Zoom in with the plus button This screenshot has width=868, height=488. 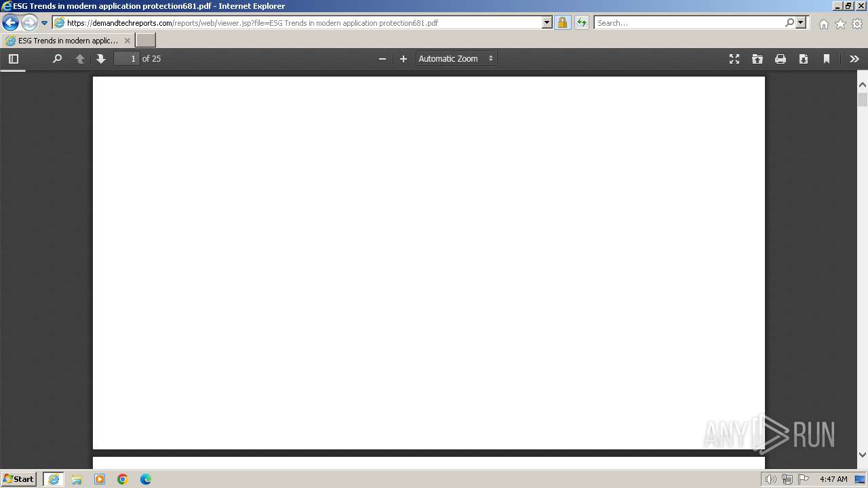tap(403, 59)
